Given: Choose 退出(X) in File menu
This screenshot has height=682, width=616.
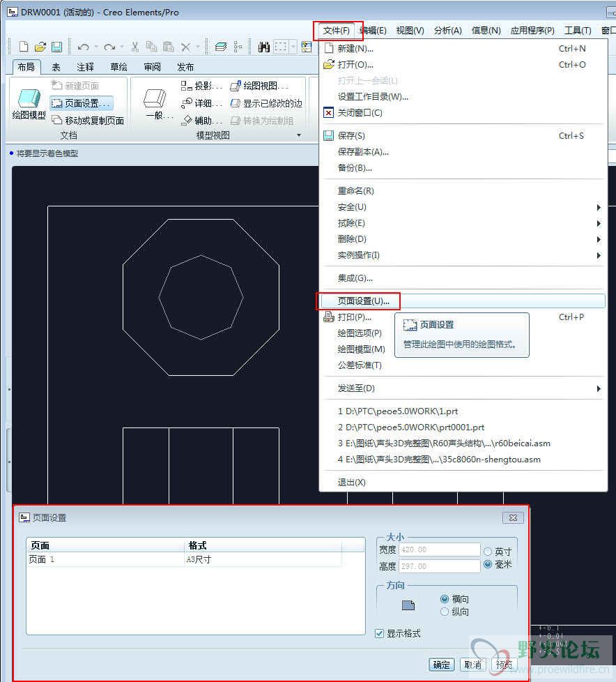Looking at the screenshot, I should click(351, 483).
